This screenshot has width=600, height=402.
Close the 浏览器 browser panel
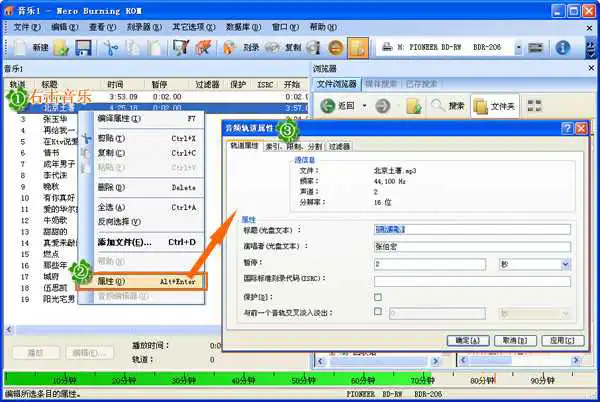(591, 68)
